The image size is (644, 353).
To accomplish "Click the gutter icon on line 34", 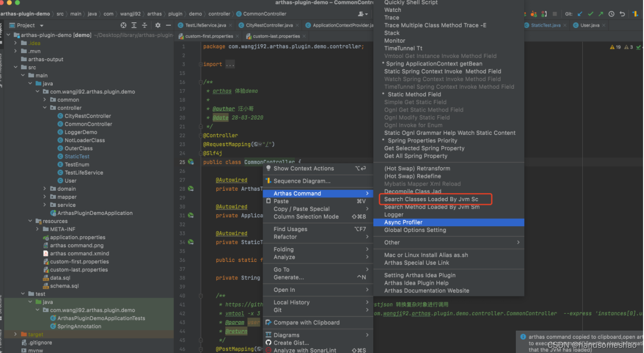I will point(190,242).
